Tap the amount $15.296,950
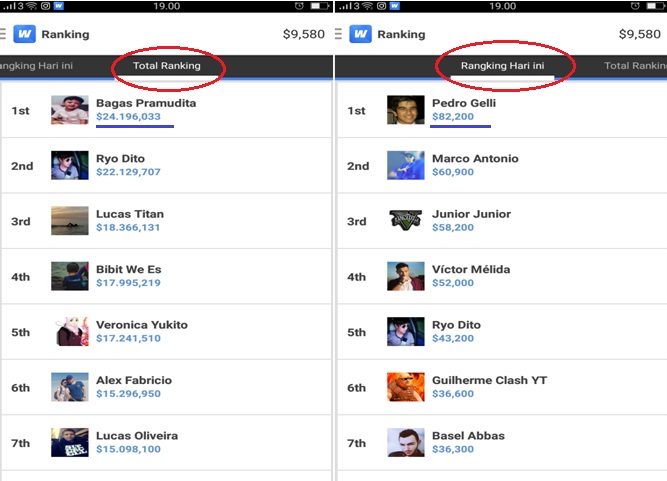The width and height of the screenshot is (667, 481). (128, 394)
